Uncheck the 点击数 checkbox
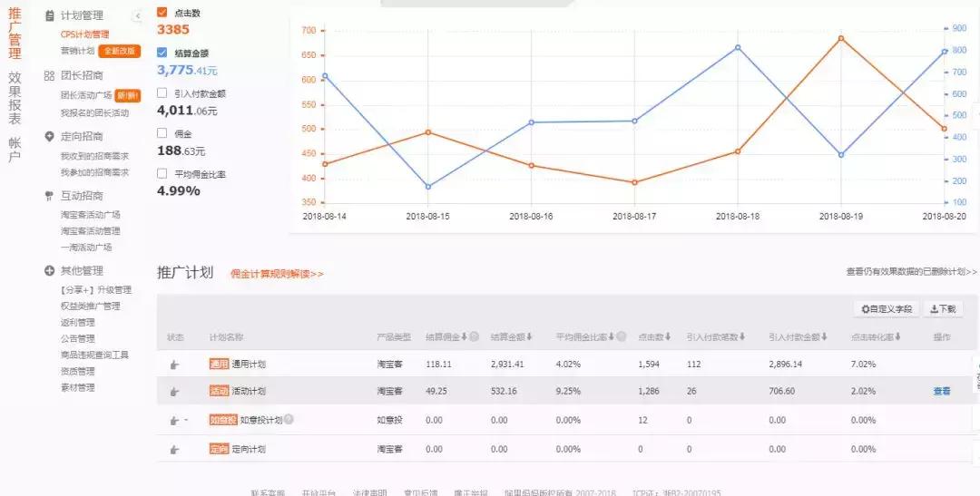 tap(162, 12)
